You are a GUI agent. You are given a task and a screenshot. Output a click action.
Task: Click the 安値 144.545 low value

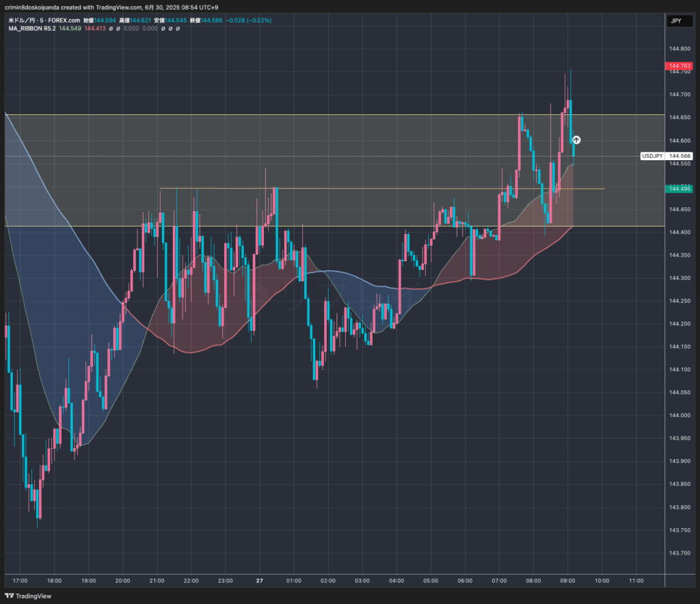pyautogui.click(x=170, y=20)
